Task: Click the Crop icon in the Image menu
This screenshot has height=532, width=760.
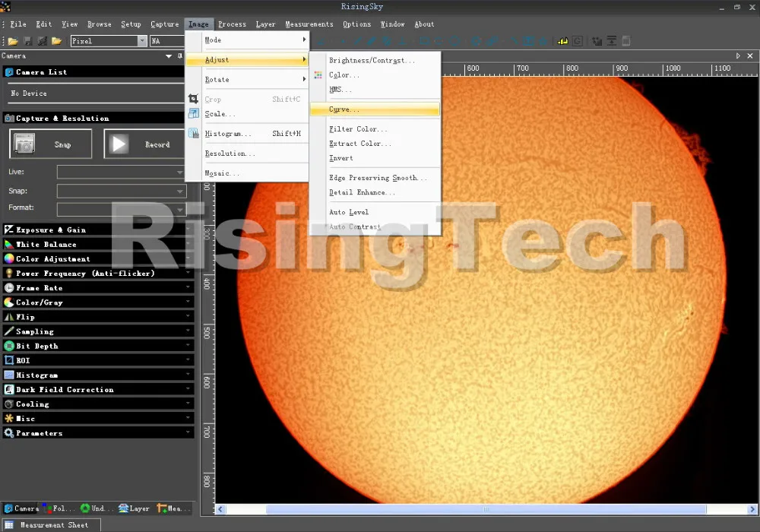Action: pos(194,100)
